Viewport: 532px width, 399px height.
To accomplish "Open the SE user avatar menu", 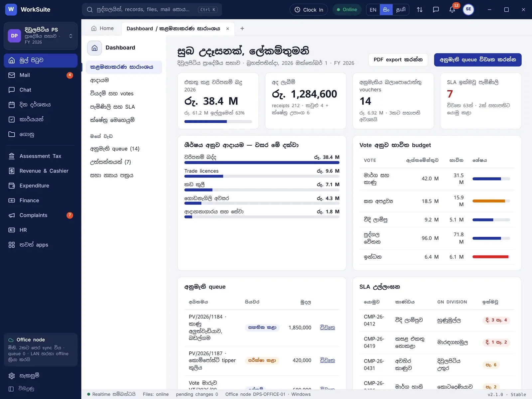I will click(x=468, y=9).
